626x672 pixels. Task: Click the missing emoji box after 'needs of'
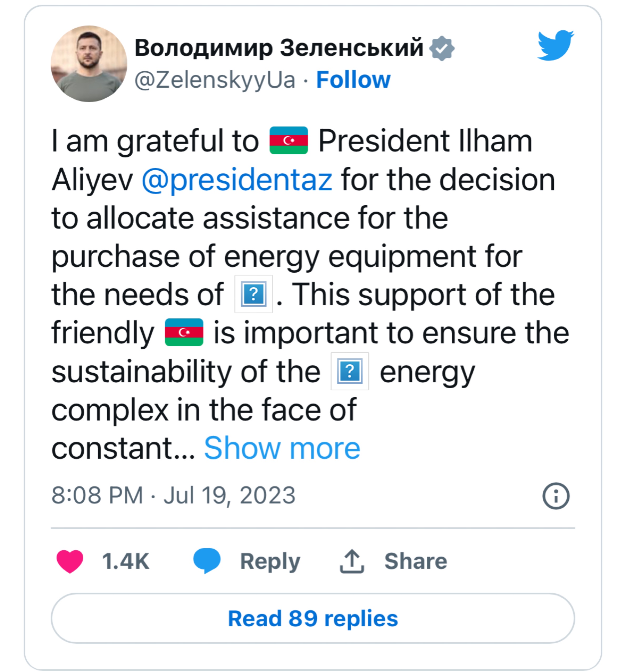coord(254,294)
